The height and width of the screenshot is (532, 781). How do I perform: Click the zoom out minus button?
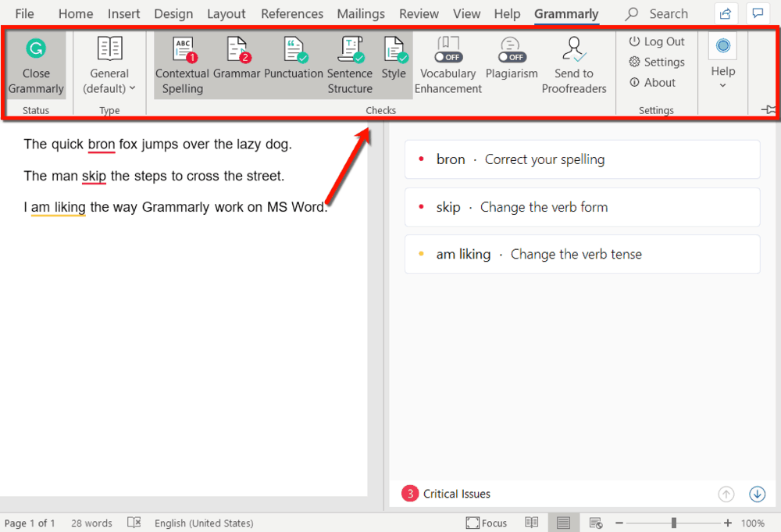[x=619, y=523]
